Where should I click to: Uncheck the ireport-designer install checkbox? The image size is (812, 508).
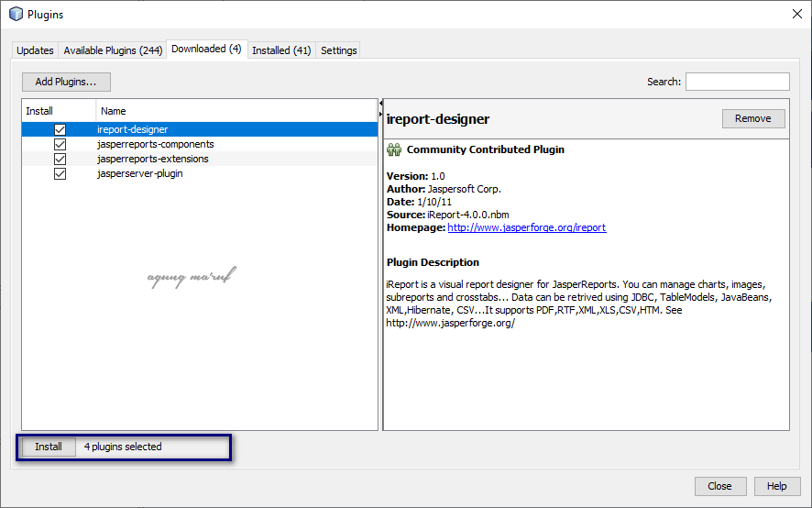(60, 129)
